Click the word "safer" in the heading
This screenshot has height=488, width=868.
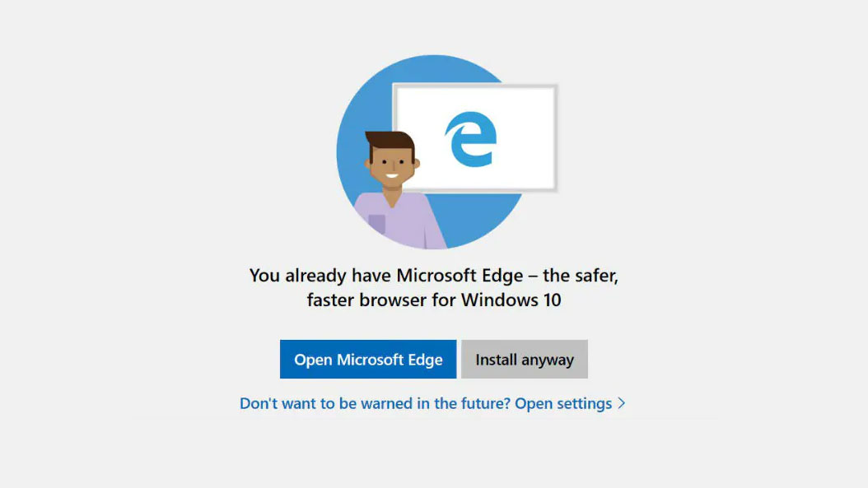point(592,275)
